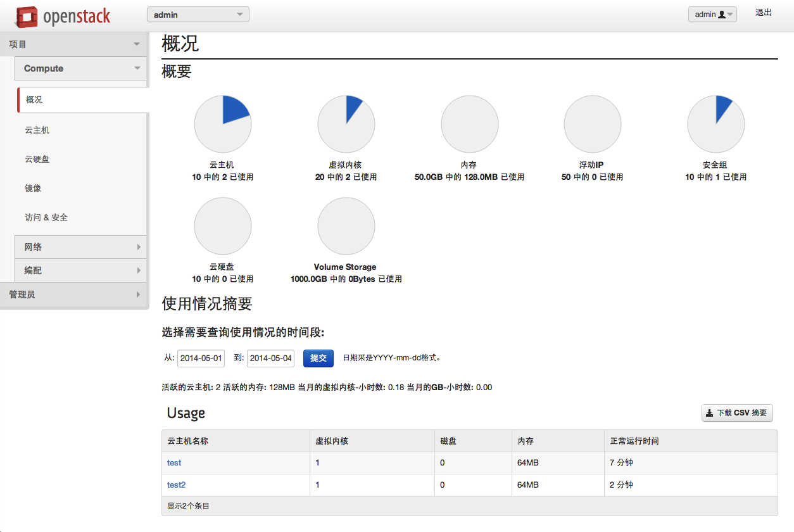Image resolution: width=794 pixels, height=532 pixels.
Task: Expand the 编配 sidebar section
Action: (x=81, y=270)
